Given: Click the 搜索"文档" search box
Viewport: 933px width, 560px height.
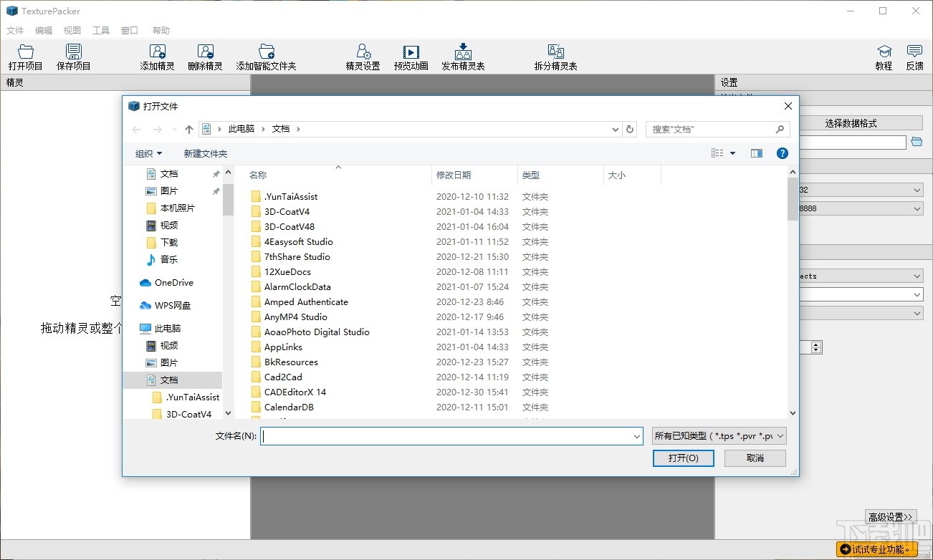Looking at the screenshot, I should point(718,130).
